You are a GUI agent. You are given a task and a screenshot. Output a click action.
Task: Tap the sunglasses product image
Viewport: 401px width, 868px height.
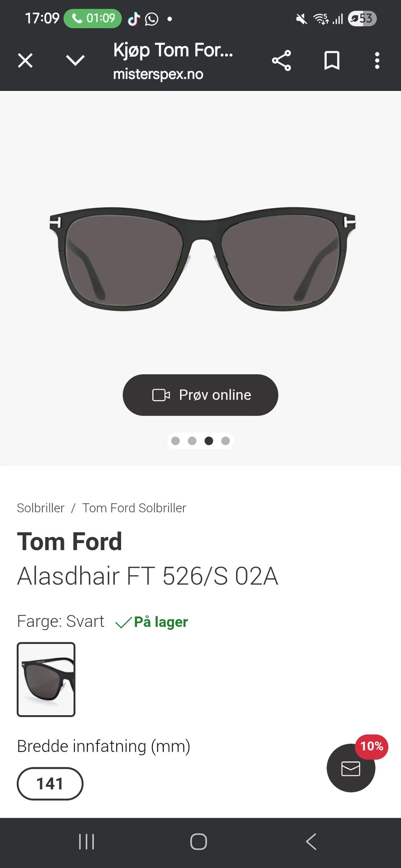tap(202, 259)
